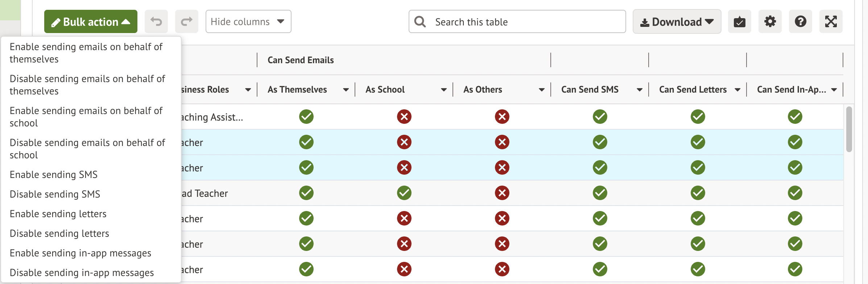The height and width of the screenshot is (284, 868).
Task: Click the redo arrow icon
Action: tap(186, 22)
